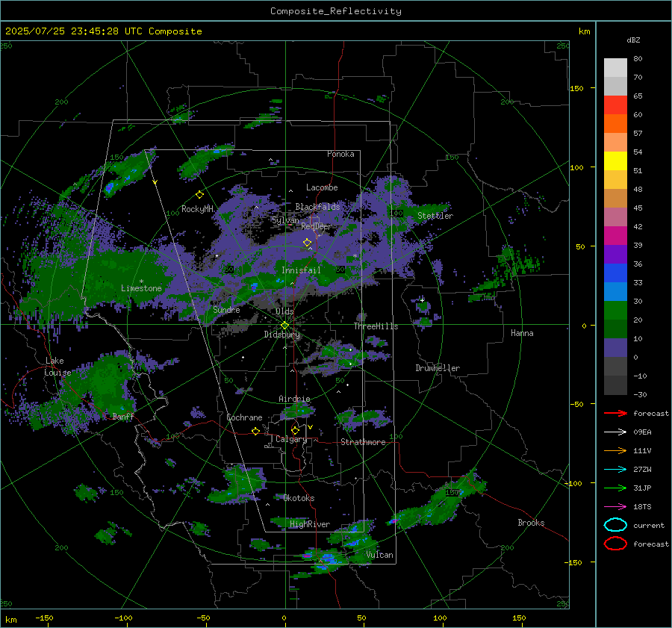Viewport: 672px width, 628px height.
Task: Click the Innisfail city label
Action: click(x=301, y=270)
